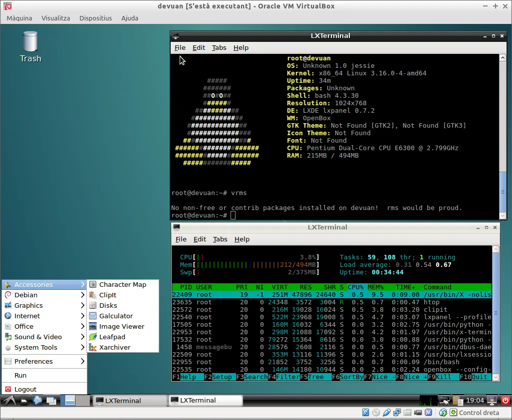Open File menu in htop LXTerminal
This screenshot has width=512, height=420.
pos(181,239)
